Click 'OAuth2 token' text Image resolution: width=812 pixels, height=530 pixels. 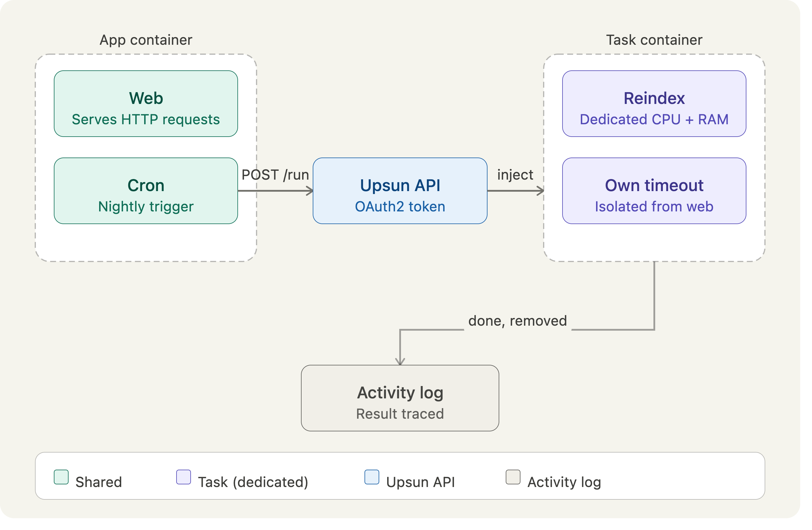[400, 207]
